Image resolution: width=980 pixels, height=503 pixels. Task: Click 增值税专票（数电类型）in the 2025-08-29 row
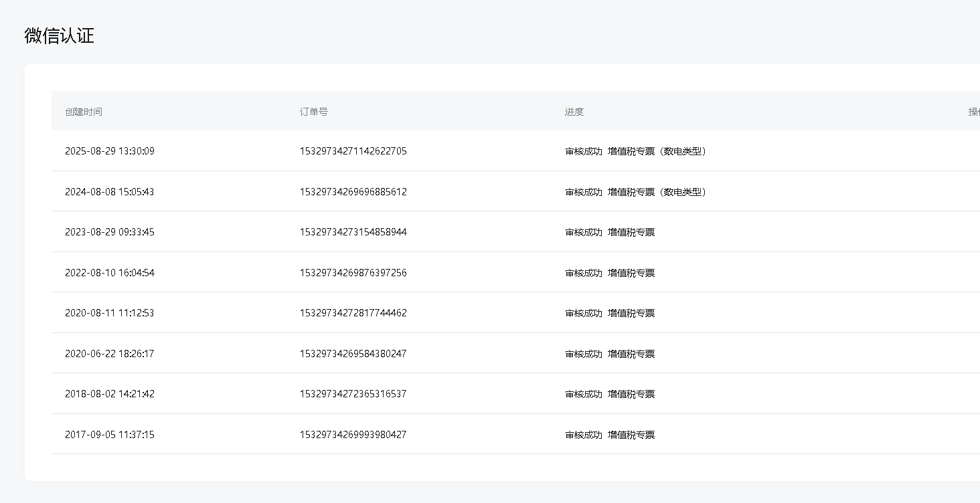click(659, 151)
